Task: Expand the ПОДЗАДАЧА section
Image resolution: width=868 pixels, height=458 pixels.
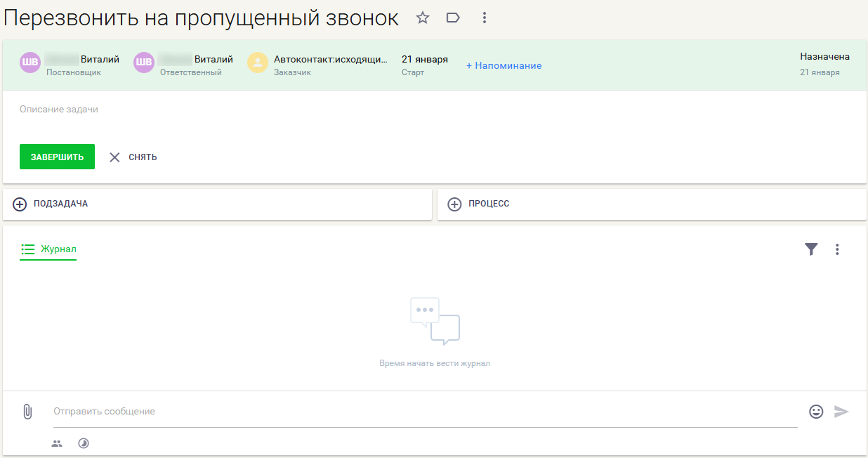Action: (x=19, y=204)
